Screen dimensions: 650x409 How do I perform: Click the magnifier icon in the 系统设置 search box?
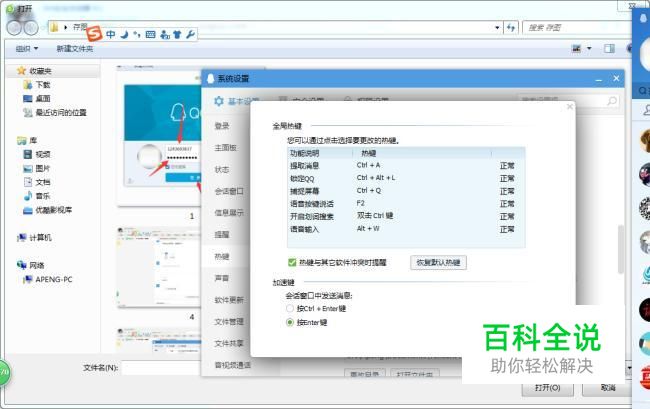coord(612,101)
